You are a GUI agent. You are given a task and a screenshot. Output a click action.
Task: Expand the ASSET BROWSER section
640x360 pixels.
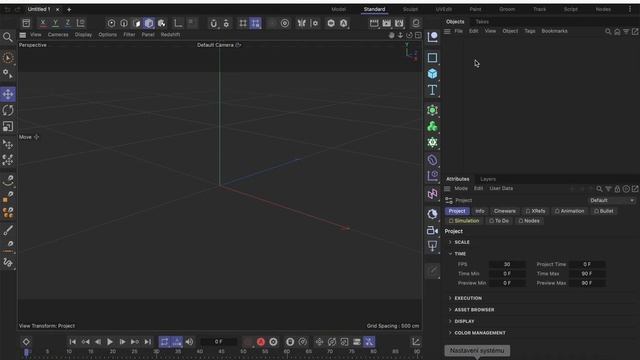[450, 309]
